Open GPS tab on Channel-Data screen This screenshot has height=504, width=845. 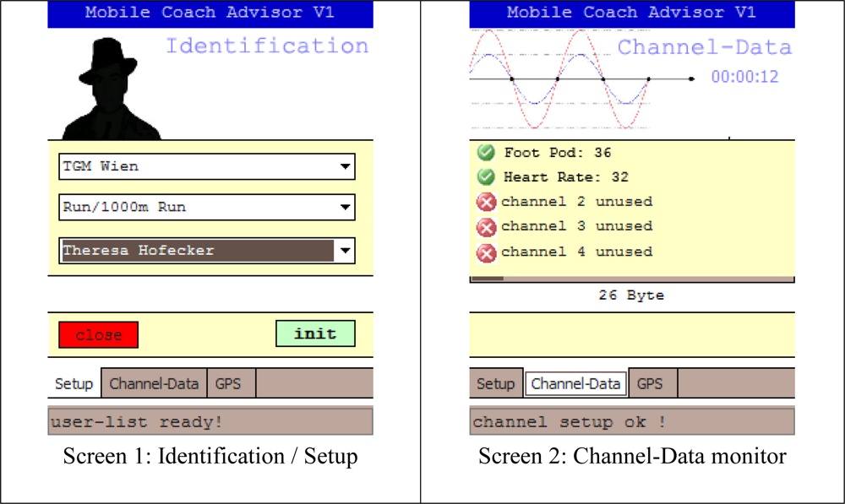(x=650, y=384)
